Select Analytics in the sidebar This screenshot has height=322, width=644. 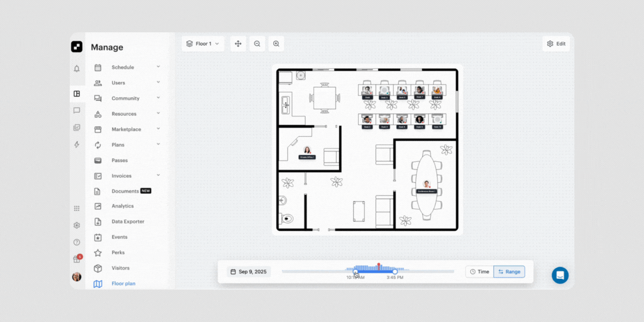pyautogui.click(x=122, y=206)
